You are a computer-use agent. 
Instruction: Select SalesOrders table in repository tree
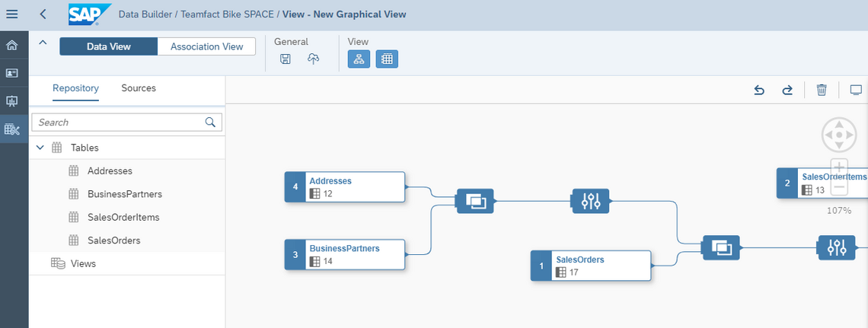click(127, 240)
